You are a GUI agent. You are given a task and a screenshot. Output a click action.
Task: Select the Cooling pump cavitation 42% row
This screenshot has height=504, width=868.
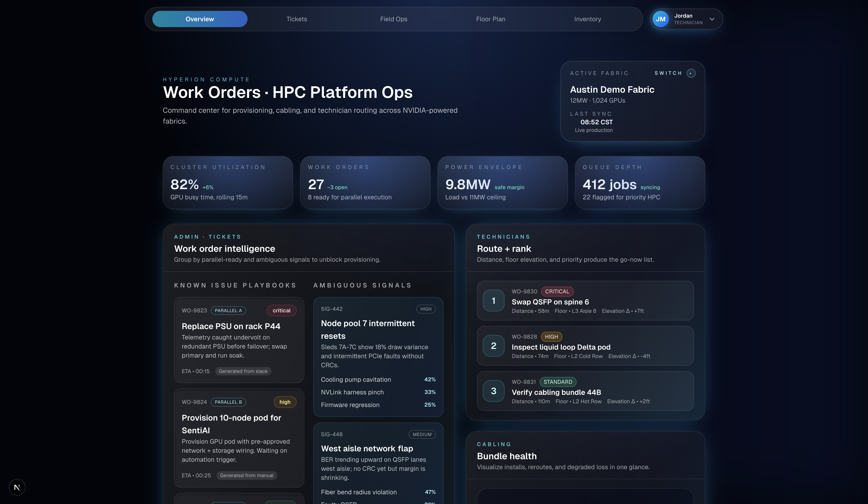(378, 379)
